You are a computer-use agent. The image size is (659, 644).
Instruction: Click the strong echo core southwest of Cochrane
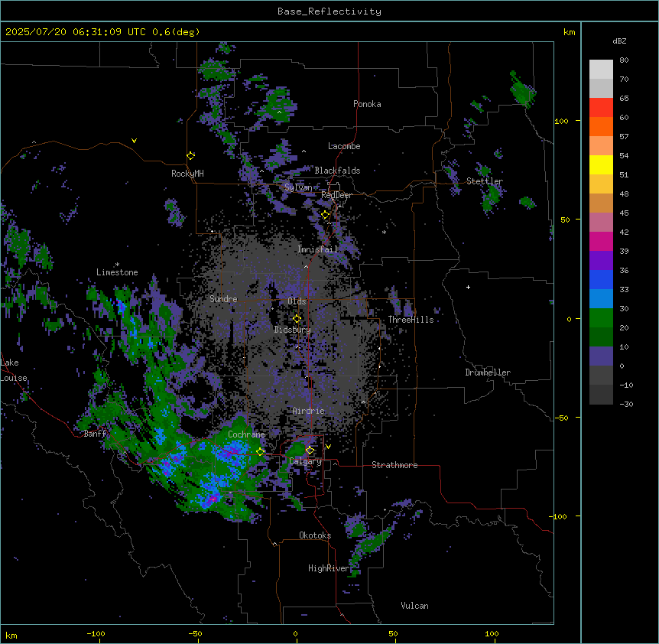(x=212, y=499)
